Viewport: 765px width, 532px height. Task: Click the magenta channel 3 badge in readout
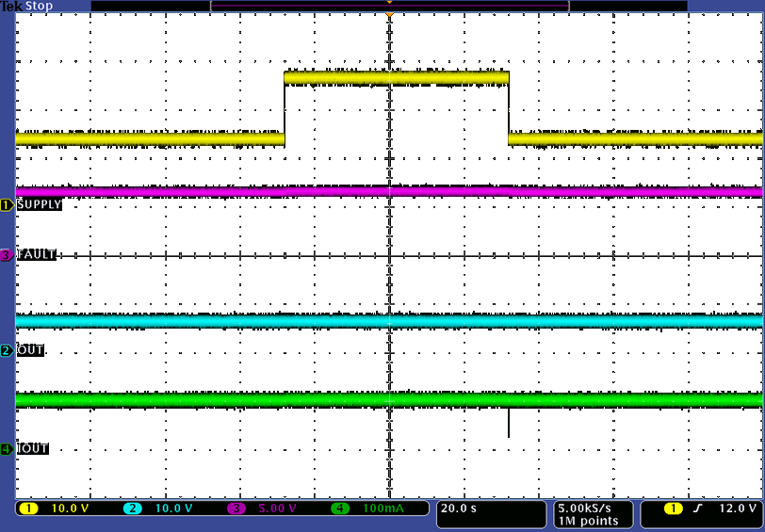point(236,508)
